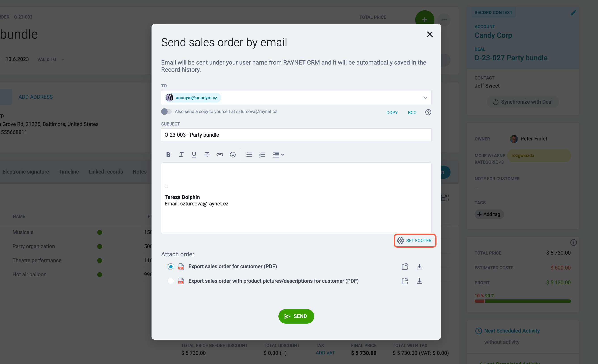Open the text alignment dropdown

[278, 155]
